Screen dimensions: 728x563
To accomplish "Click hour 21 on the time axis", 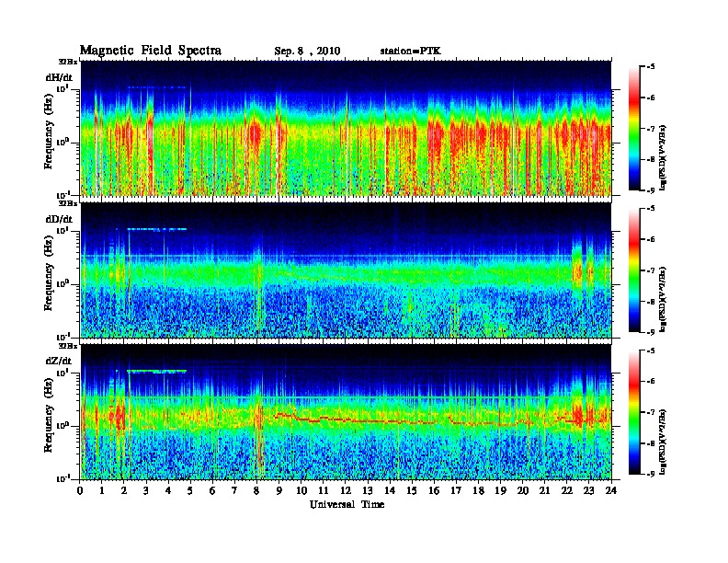I will (544, 490).
